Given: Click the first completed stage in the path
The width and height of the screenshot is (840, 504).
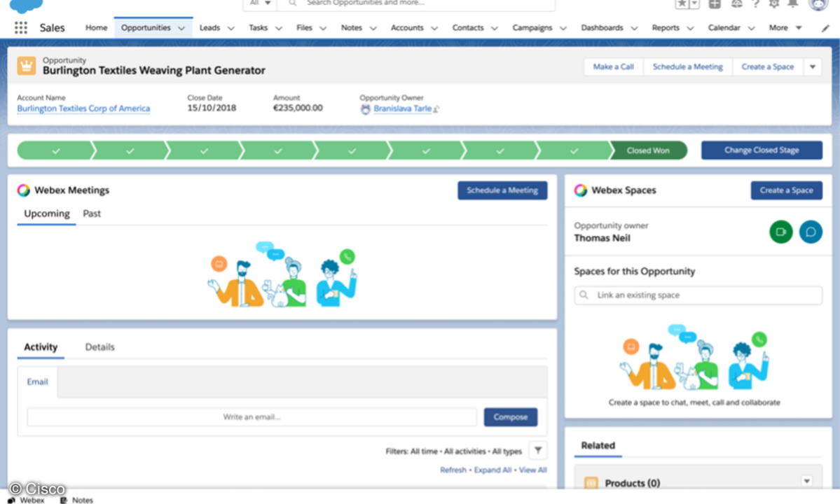Looking at the screenshot, I should click(56, 150).
